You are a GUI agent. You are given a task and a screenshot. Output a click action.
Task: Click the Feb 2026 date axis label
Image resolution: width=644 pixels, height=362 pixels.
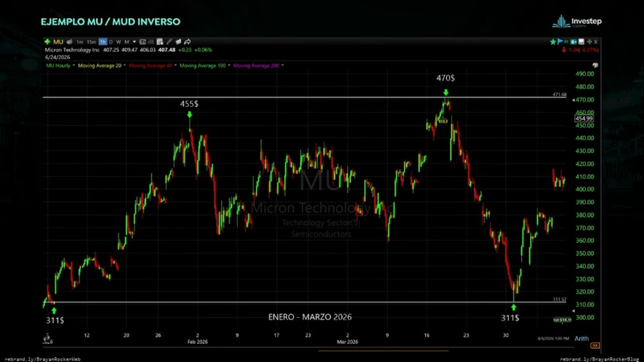click(197, 342)
